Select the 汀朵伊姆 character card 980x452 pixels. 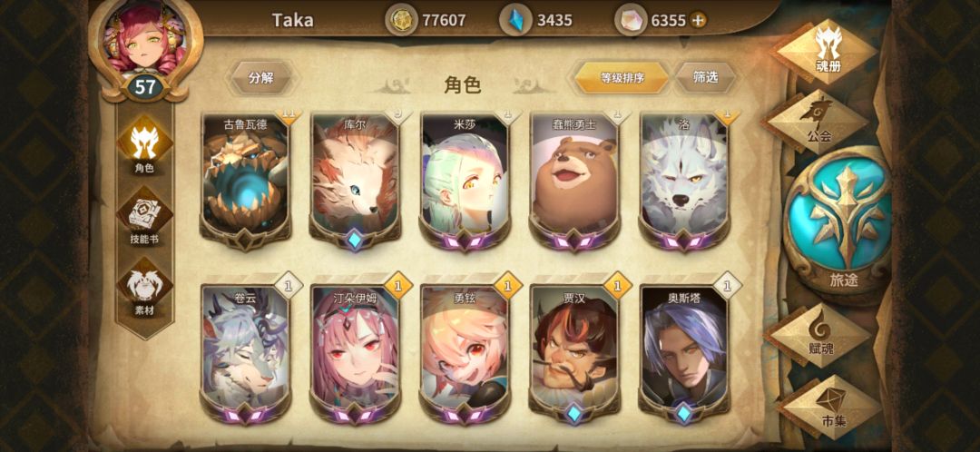point(355,353)
